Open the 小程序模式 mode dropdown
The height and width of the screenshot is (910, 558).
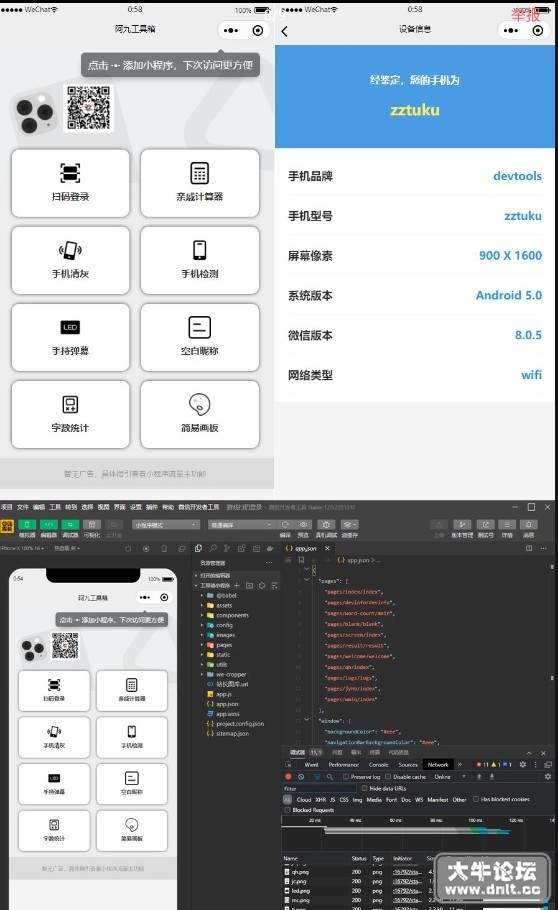coord(166,525)
